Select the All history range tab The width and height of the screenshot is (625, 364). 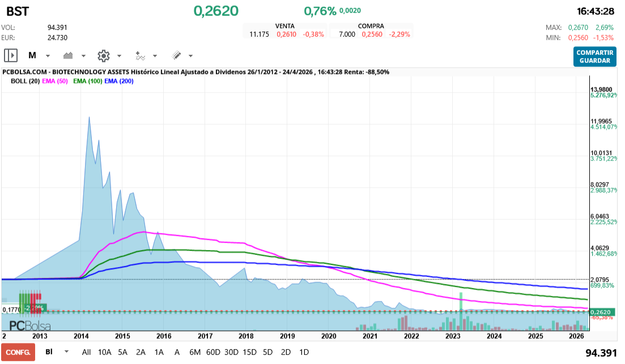[x=86, y=352]
